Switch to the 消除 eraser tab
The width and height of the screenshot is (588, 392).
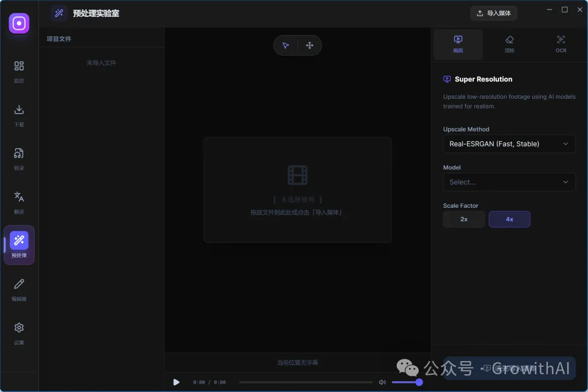point(509,44)
